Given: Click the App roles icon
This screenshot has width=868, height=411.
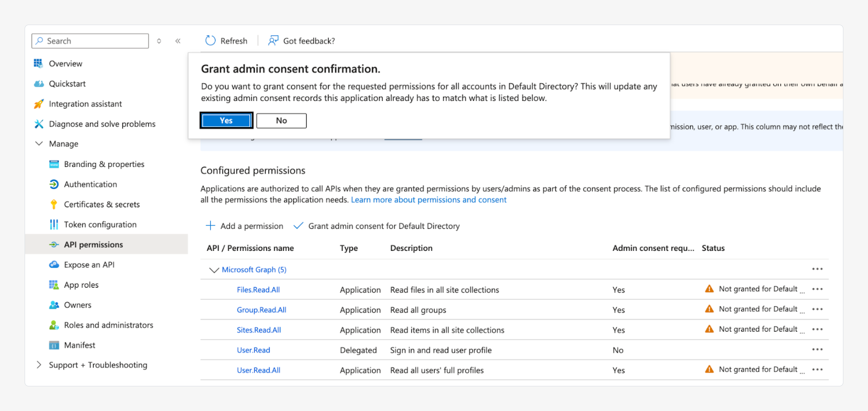Looking at the screenshot, I should click(53, 285).
